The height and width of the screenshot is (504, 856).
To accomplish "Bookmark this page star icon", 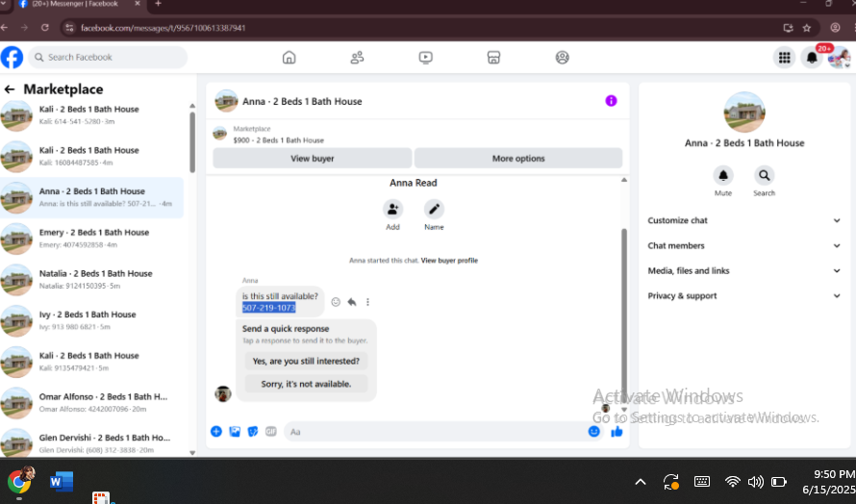I will [x=807, y=28].
